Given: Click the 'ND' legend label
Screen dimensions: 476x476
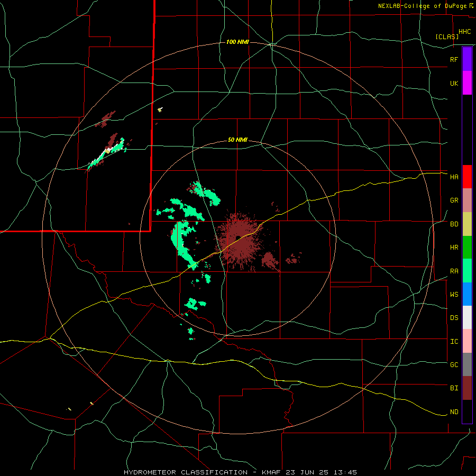Looking at the screenshot, I should pyautogui.click(x=454, y=412).
